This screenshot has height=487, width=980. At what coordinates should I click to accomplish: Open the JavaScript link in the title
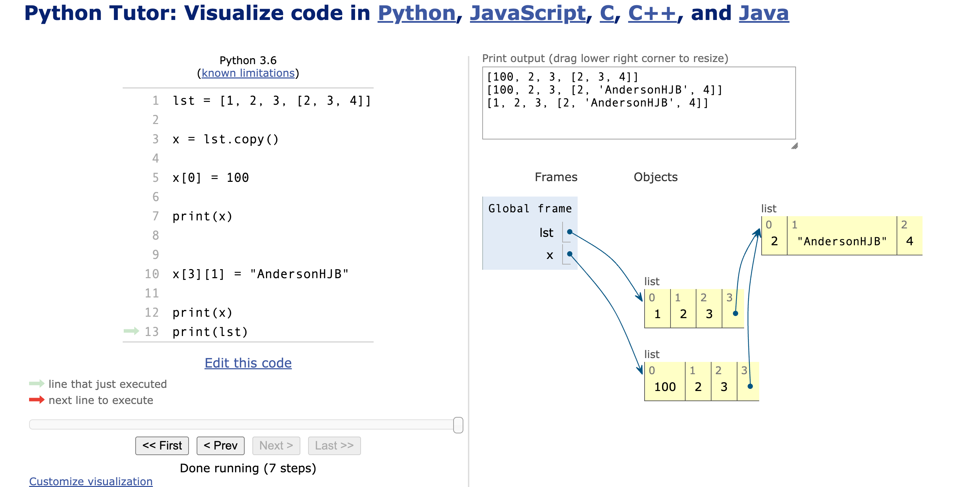pyautogui.click(x=528, y=13)
